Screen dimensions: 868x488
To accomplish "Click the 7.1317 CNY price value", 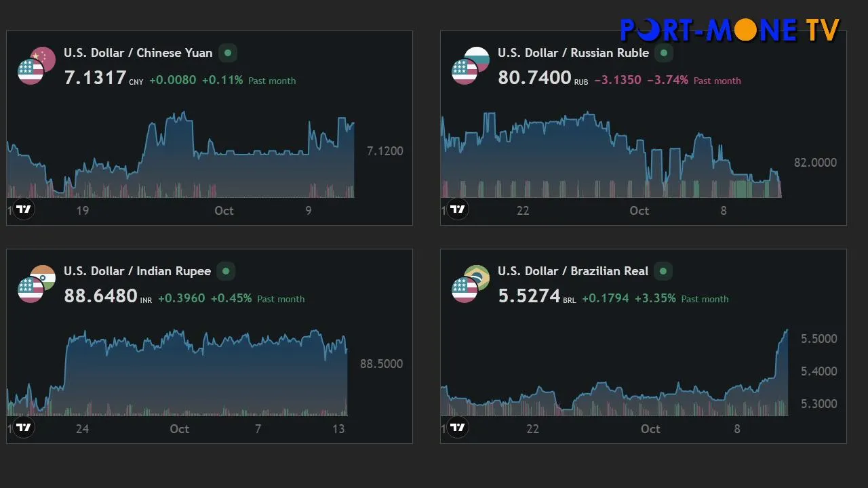I will tap(95, 78).
